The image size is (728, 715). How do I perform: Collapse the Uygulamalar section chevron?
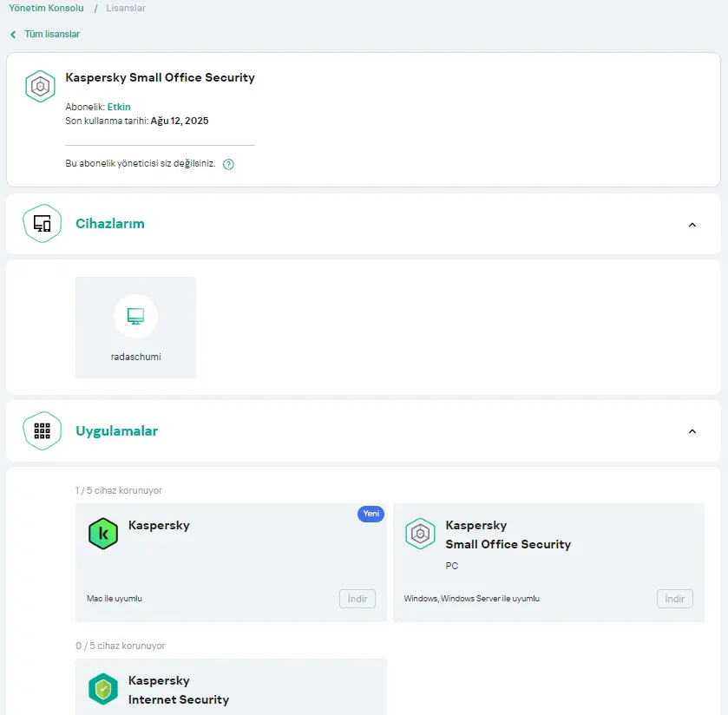point(692,431)
